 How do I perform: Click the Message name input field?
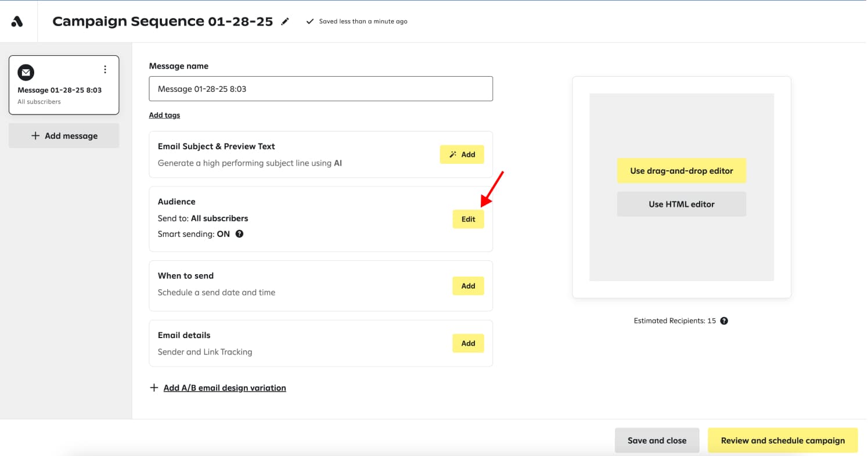coord(320,89)
